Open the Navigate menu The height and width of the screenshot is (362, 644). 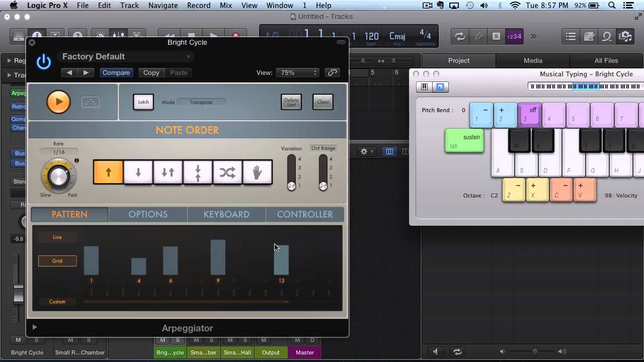[x=163, y=6]
